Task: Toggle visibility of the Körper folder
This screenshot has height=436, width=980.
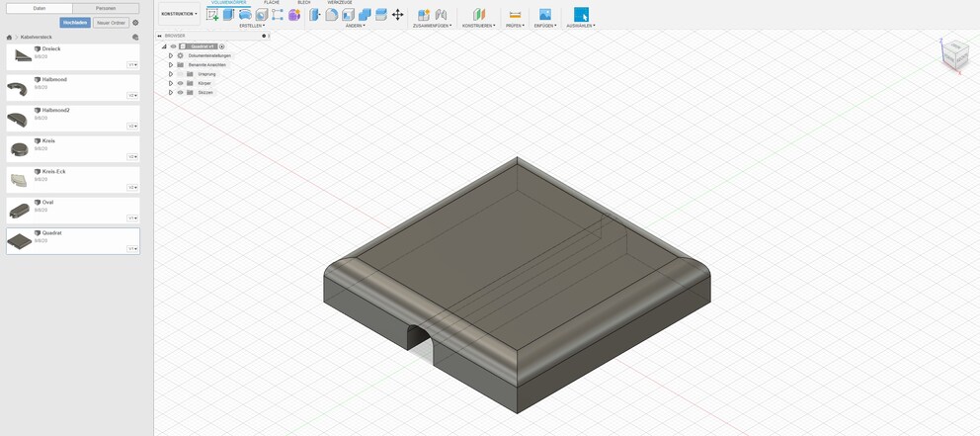Action: (x=180, y=83)
